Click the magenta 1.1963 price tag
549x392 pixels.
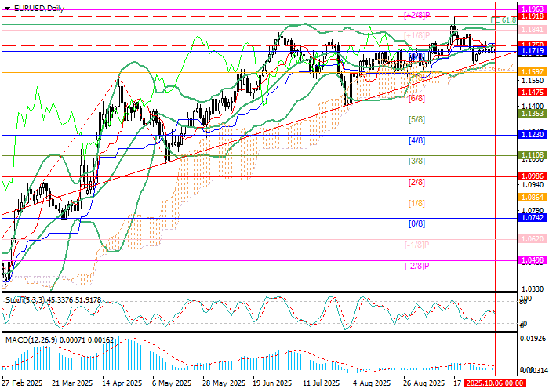533,8
